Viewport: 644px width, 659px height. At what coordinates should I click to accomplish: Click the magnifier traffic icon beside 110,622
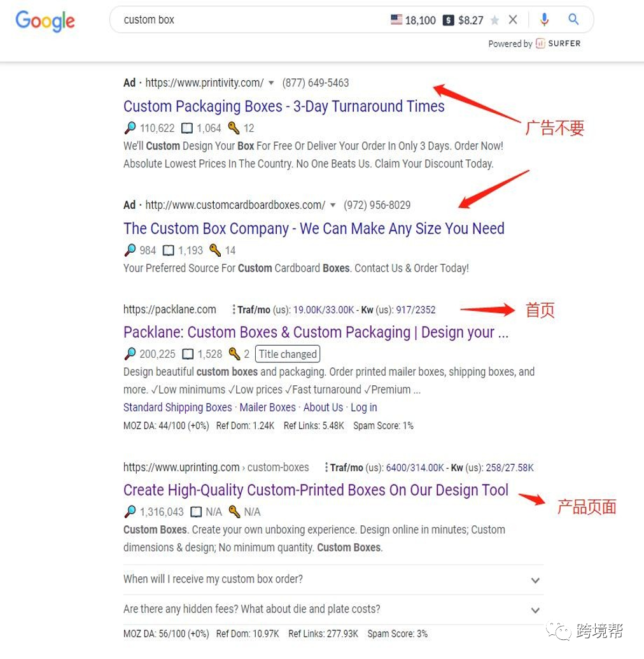[130, 128]
